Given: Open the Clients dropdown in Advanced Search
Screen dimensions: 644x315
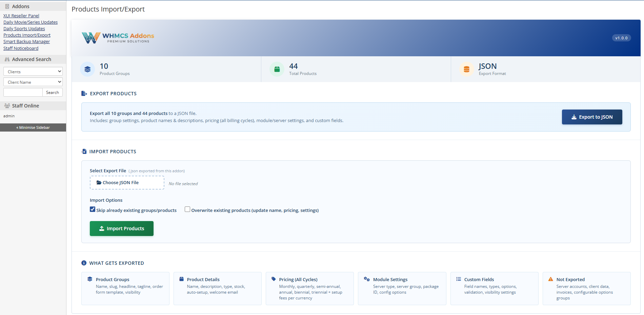Looking at the screenshot, I should pos(33,71).
